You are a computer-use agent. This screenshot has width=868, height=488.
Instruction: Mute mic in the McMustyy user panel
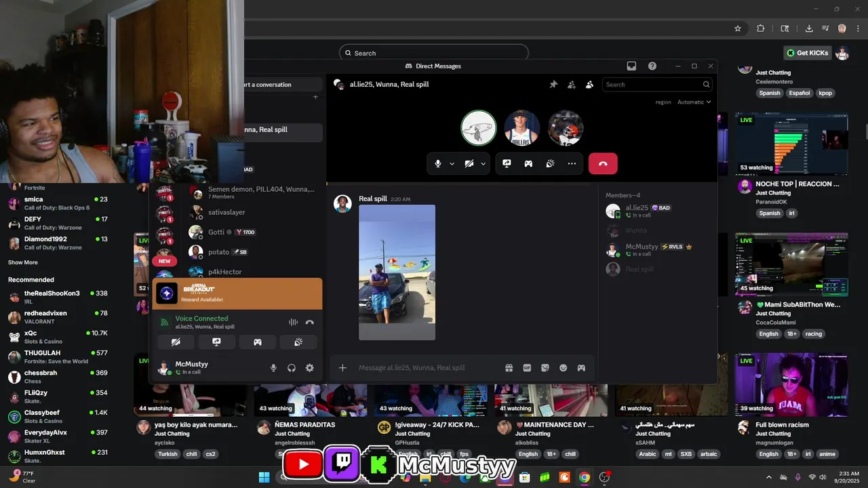[x=273, y=367]
